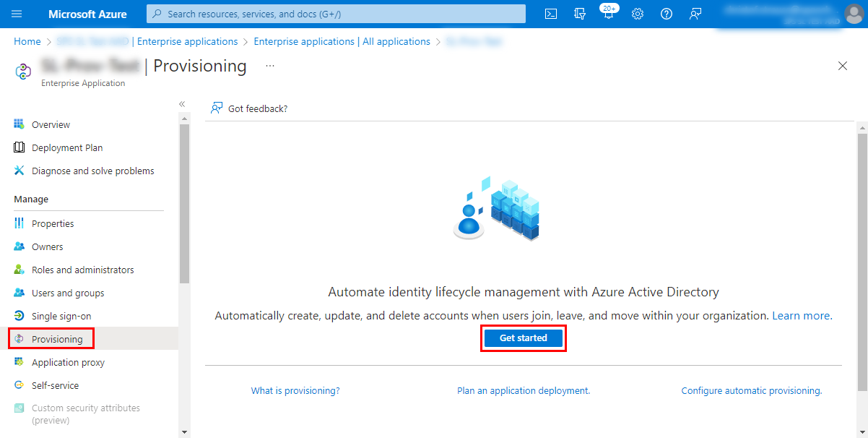The width and height of the screenshot is (868, 438).
Task: Open Roles and administrators
Action: (x=83, y=270)
